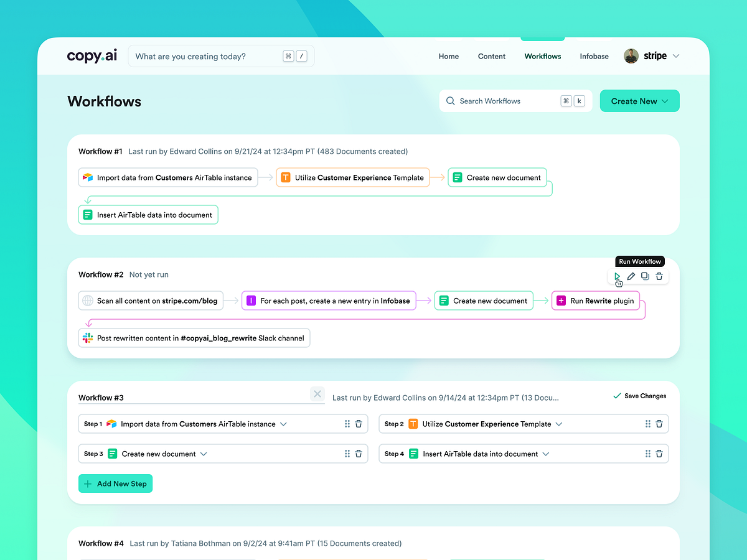Click the Run Workflow play icon

(617, 276)
